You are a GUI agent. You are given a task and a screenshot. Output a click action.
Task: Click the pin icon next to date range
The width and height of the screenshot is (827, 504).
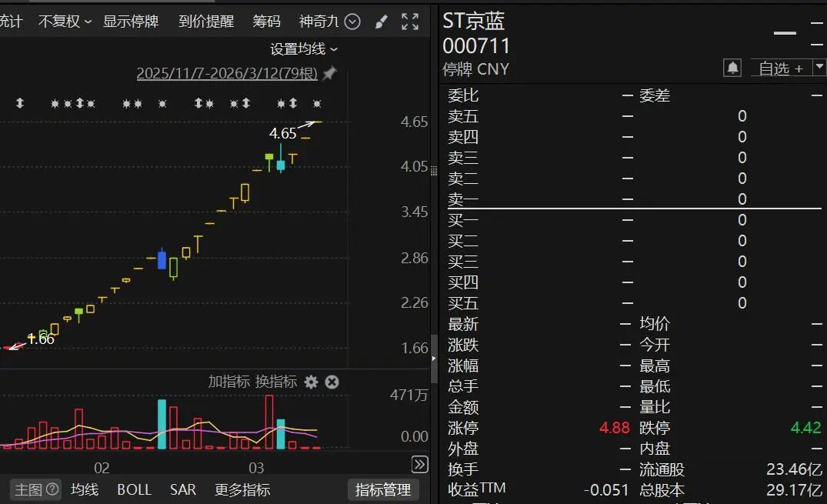(x=329, y=75)
